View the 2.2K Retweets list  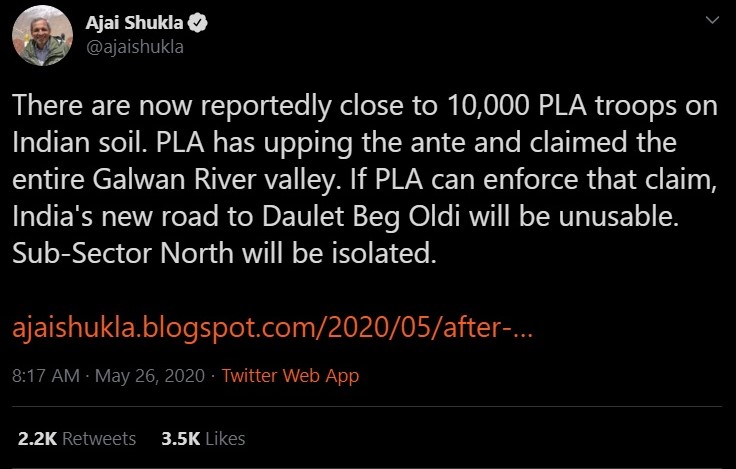tap(76, 438)
